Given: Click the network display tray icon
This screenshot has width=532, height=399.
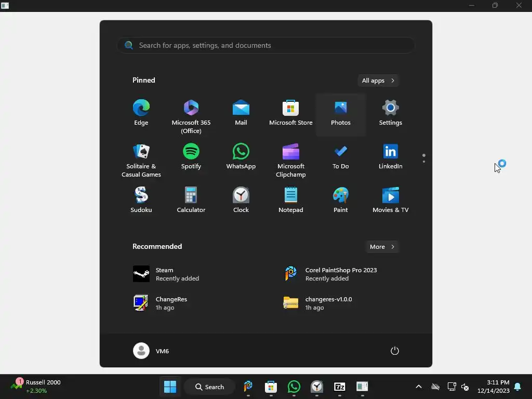Looking at the screenshot, I should 451,387.
